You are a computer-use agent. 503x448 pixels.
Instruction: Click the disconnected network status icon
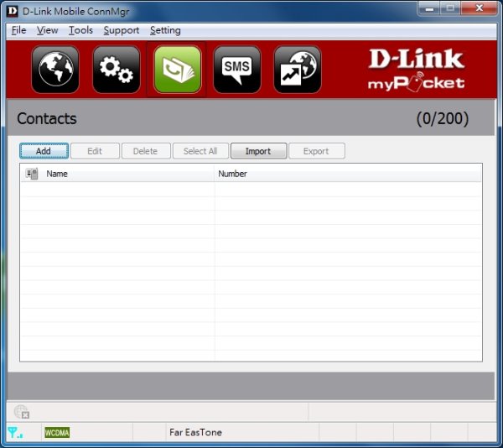click(22, 412)
